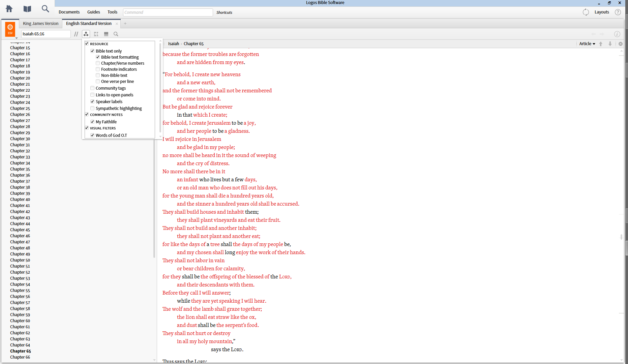Open resource information panel icon
Image resolution: width=628 pixels, height=364 pixels.
[617, 34]
